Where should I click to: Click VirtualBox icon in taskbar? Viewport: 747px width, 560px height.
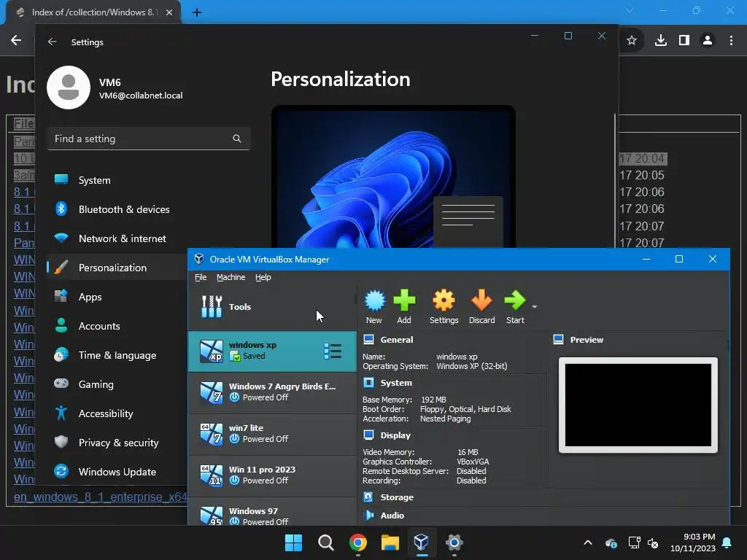click(x=422, y=542)
